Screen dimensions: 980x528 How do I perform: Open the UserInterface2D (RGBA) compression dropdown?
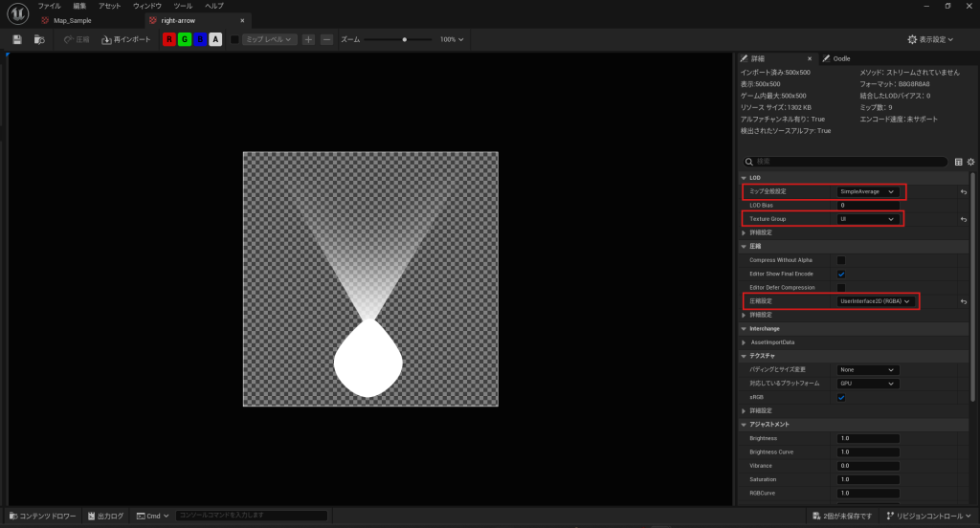click(x=876, y=301)
